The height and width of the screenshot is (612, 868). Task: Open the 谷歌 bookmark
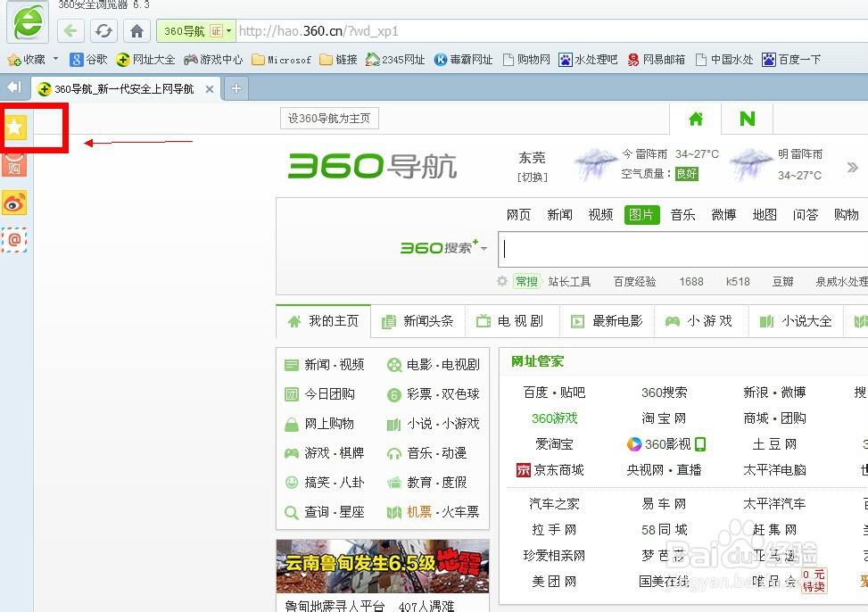tap(89, 59)
